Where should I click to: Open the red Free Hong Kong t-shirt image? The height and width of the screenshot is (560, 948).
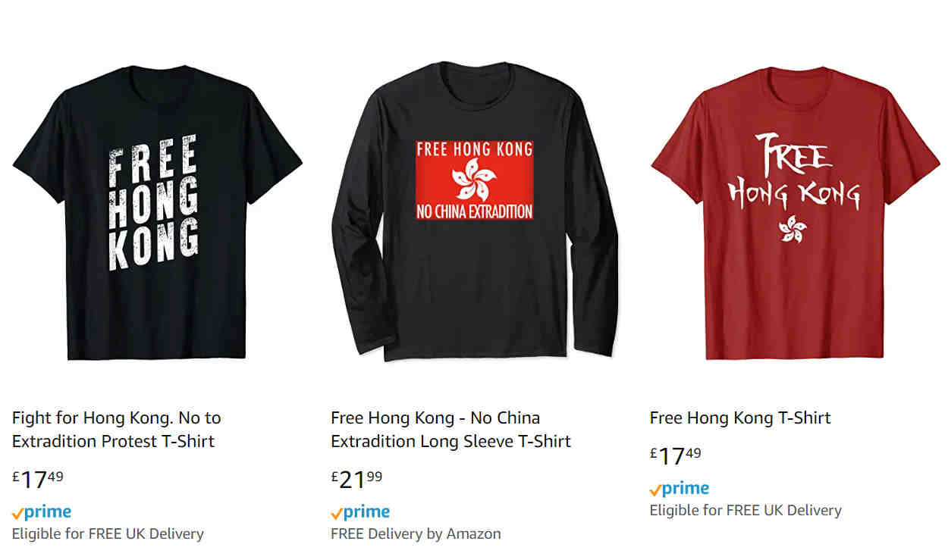click(x=796, y=212)
